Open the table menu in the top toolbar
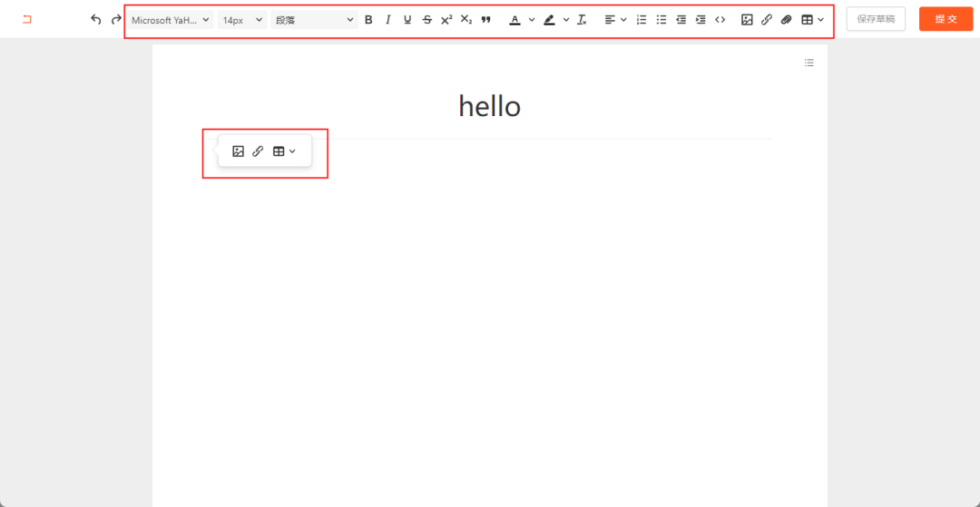The width and height of the screenshot is (980, 507). pos(812,20)
